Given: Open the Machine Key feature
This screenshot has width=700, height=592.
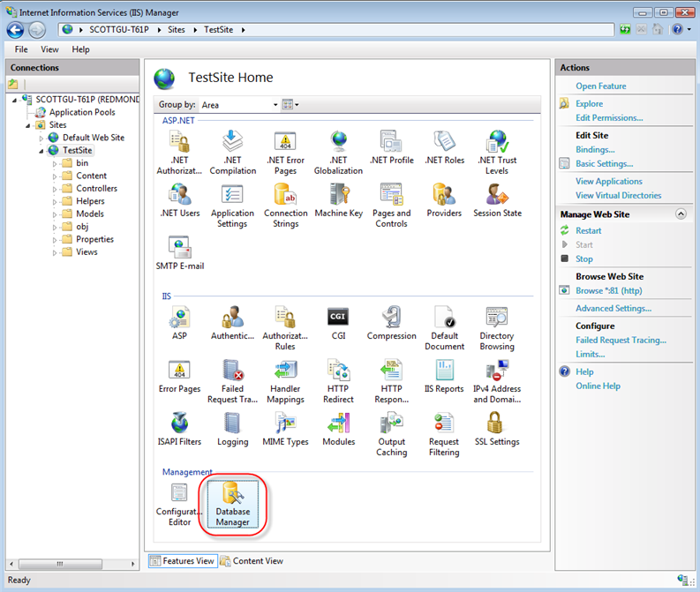Looking at the screenshot, I should click(x=338, y=200).
